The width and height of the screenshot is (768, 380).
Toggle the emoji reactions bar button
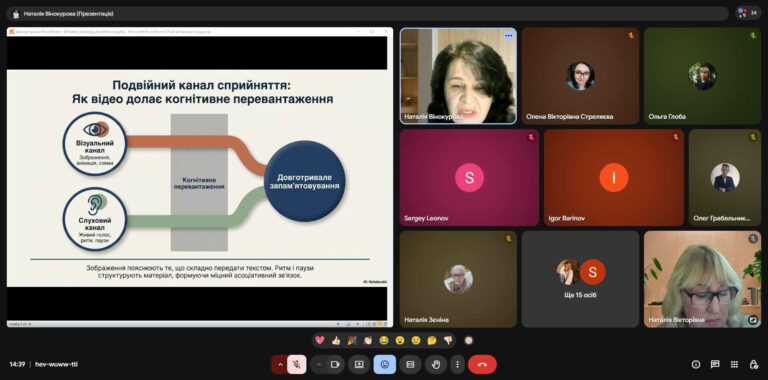click(384, 364)
